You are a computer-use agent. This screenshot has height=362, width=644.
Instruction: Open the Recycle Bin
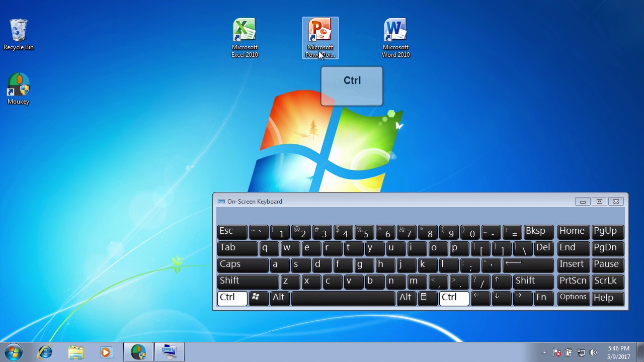click(x=18, y=30)
